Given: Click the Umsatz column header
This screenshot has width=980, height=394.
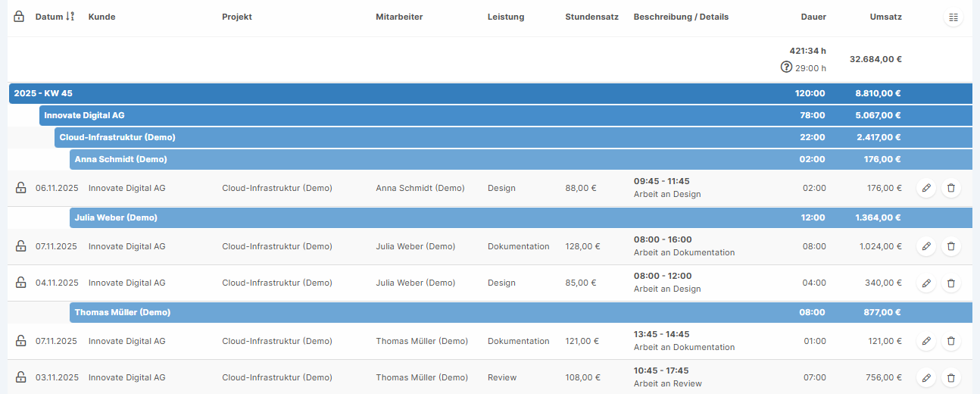Looking at the screenshot, I should [885, 17].
